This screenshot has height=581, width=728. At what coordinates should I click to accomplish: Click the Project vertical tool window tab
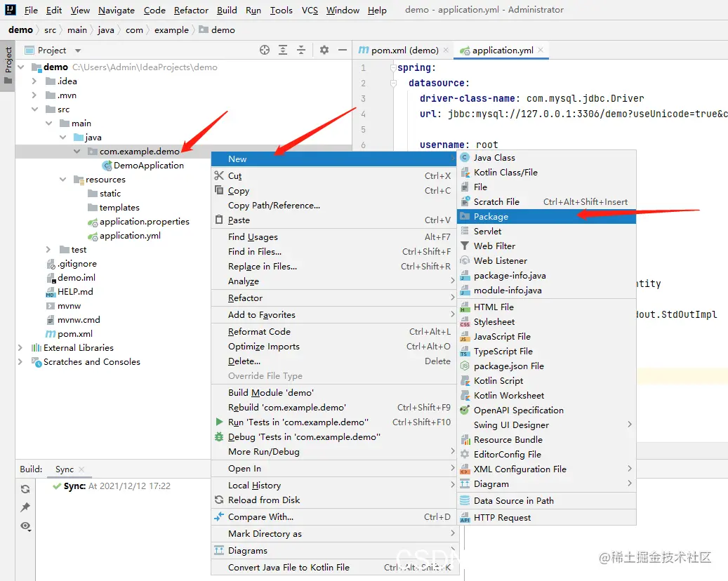click(x=8, y=65)
